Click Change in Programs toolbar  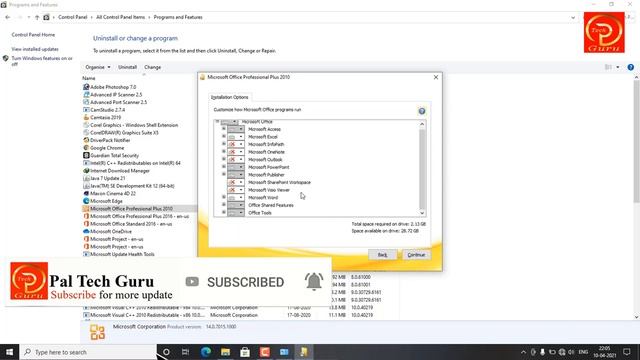[x=152, y=67]
